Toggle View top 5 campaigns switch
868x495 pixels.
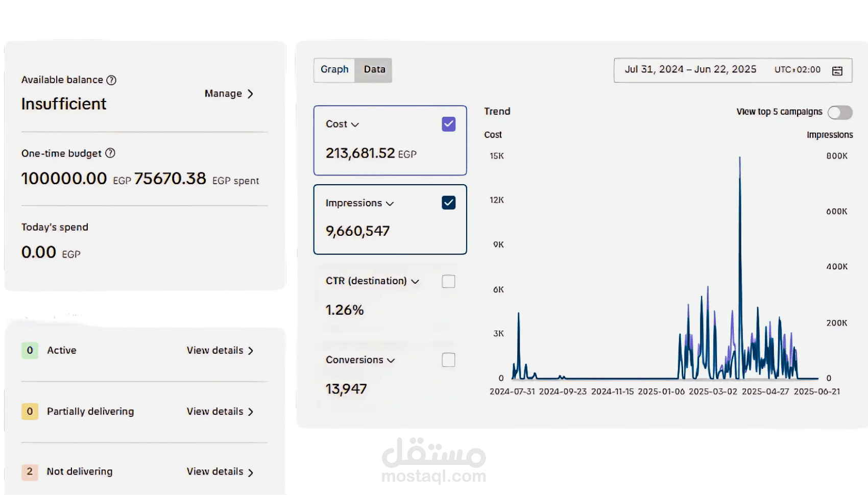[x=840, y=112]
